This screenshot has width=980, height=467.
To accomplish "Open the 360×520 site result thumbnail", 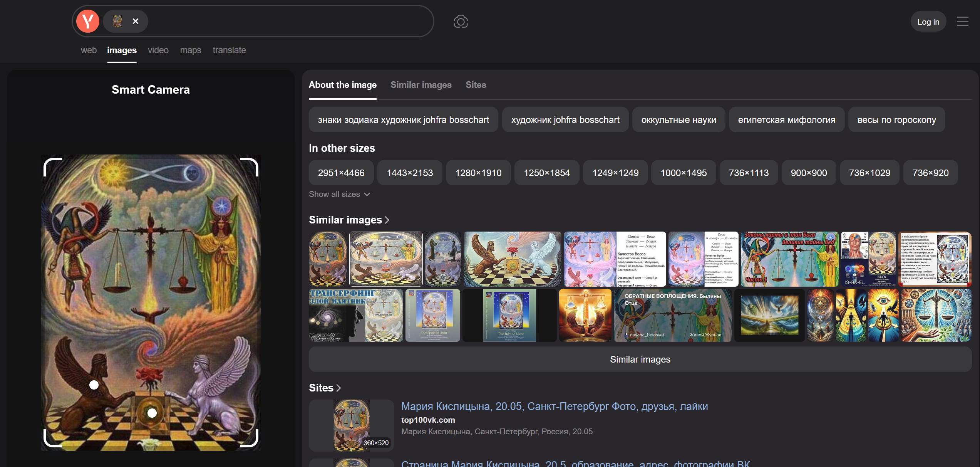I will [x=351, y=425].
